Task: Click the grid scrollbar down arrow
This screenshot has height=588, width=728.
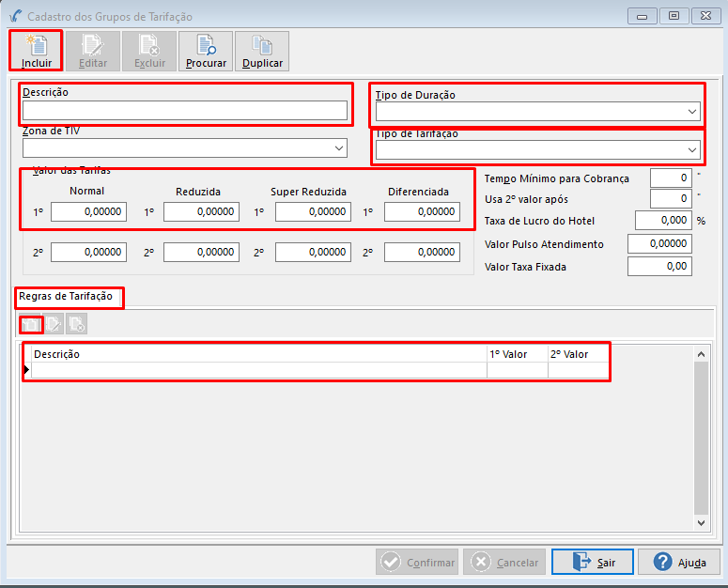Action: point(701,522)
